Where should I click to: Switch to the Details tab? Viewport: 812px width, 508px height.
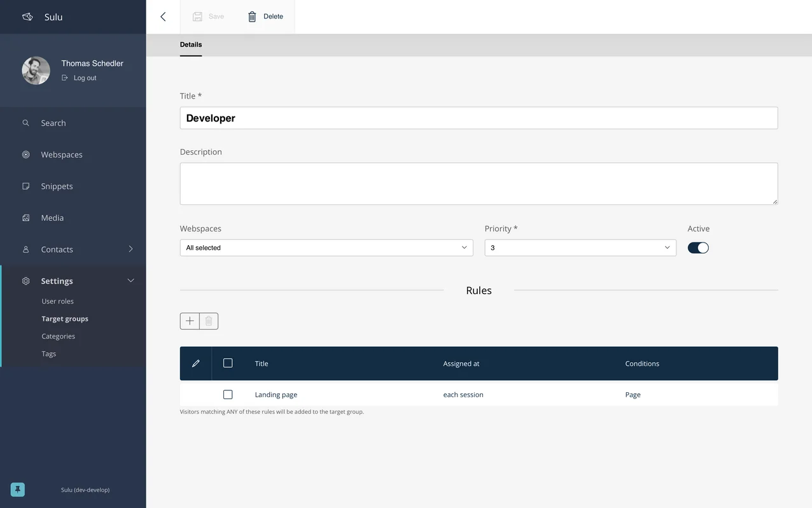pyautogui.click(x=191, y=45)
